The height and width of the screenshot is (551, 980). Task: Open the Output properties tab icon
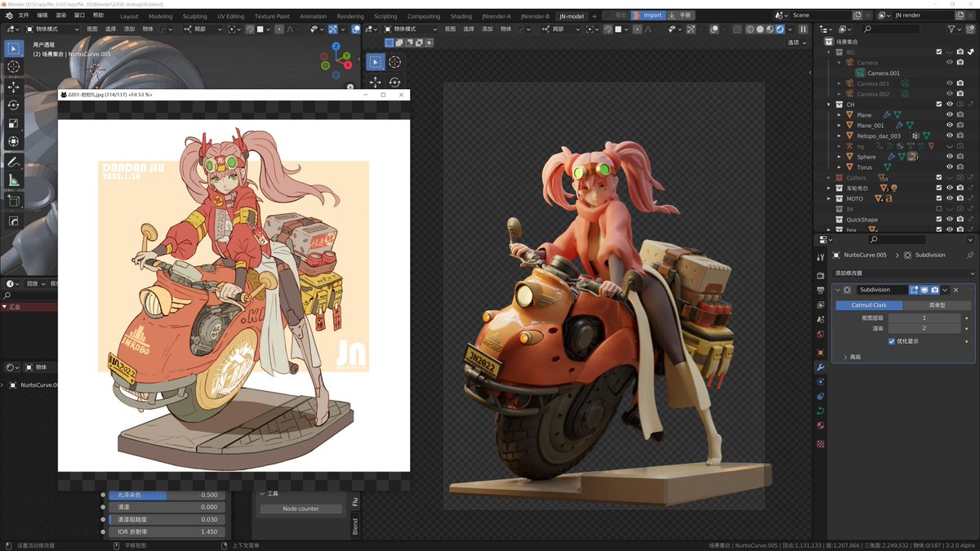click(821, 290)
